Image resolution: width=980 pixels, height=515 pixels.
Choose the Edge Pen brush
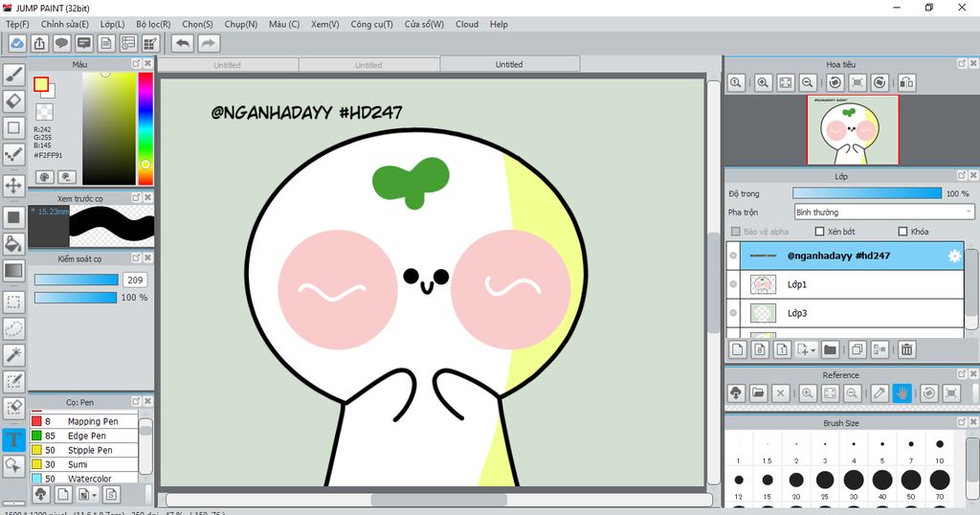[84, 436]
